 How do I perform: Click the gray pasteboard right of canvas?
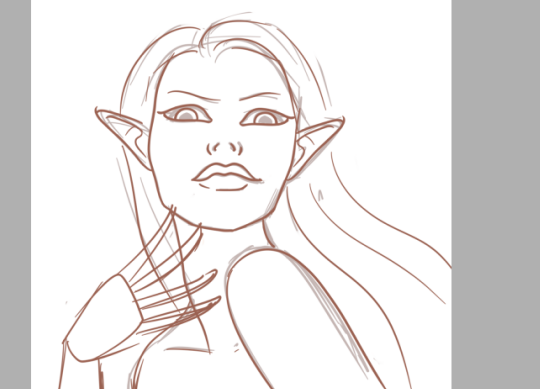point(496,194)
